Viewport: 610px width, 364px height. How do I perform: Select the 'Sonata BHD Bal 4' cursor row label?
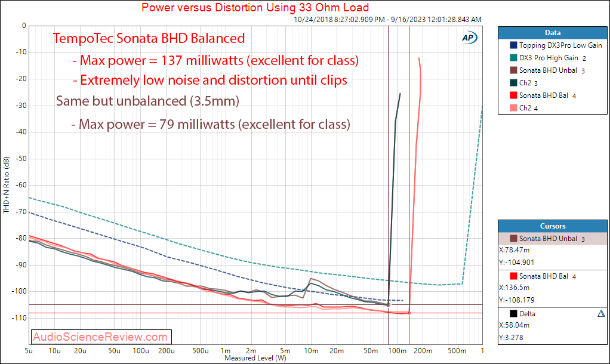[548, 276]
